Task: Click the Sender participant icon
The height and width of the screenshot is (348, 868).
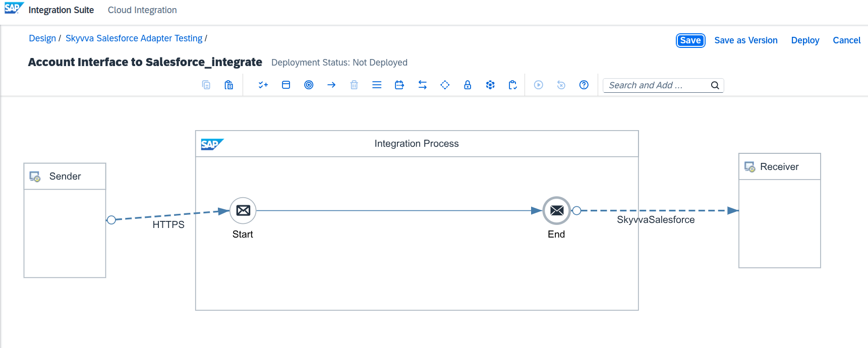Action: tap(35, 177)
